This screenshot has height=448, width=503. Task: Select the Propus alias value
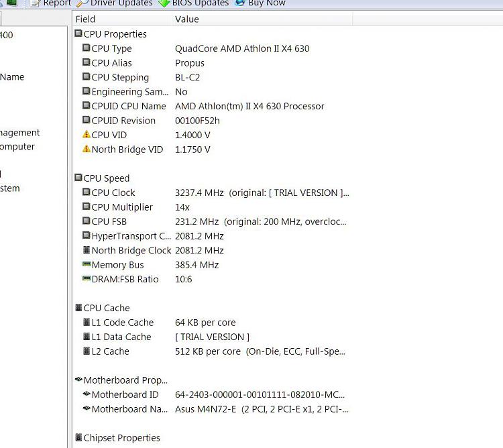pyautogui.click(x=190, y=63)
